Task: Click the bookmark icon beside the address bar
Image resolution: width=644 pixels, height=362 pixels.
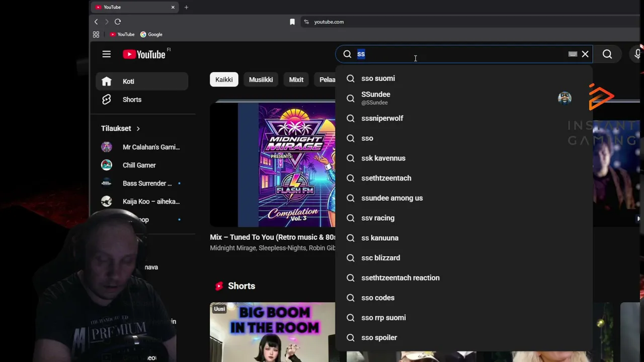Action: click(x=292, y=22)
